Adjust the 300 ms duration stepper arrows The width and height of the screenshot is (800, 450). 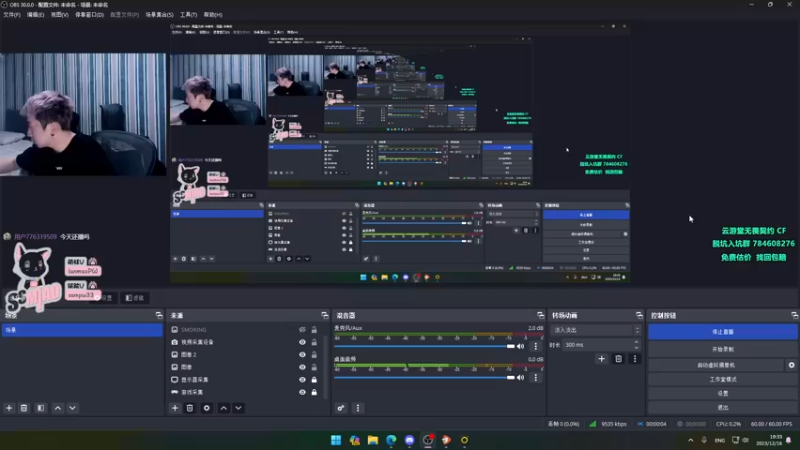click(x=636, y=345)
